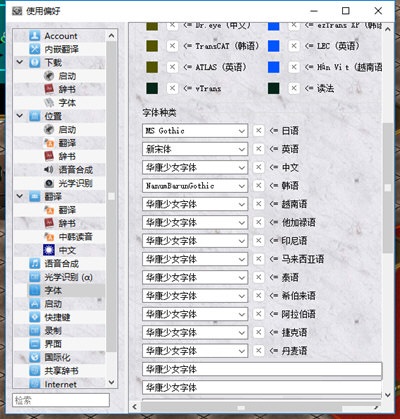The image size is (400, 419).
Task: Pick the vTrans dark green color swatch
Action: pos(152,88)
